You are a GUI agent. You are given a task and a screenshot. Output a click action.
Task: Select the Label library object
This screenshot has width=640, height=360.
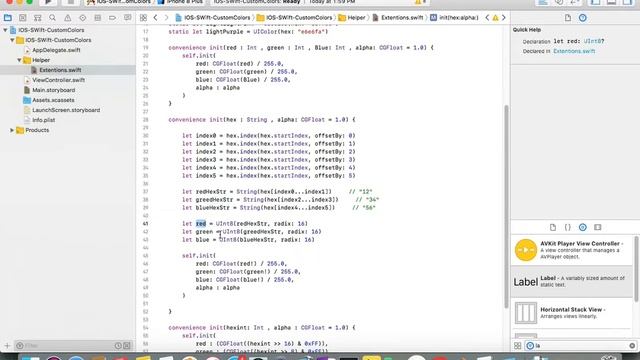coord(572,282)
